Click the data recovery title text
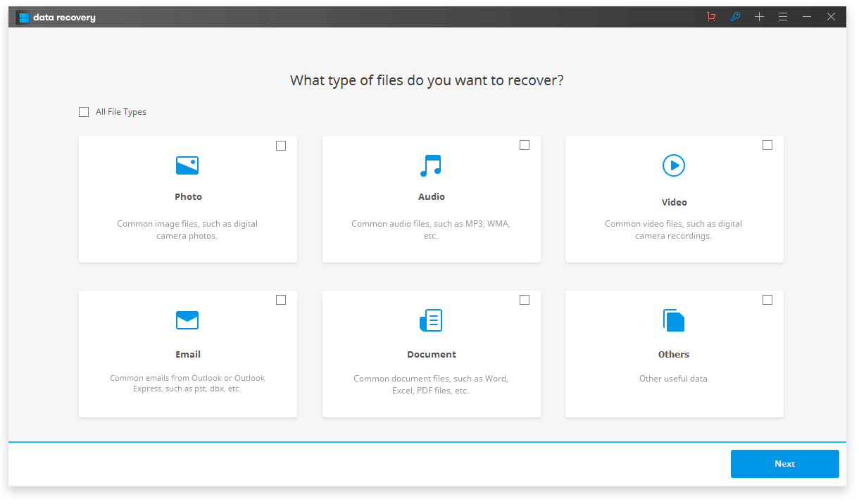The height and width of the screenshot is (504, 859). click(x=62, y=17)
